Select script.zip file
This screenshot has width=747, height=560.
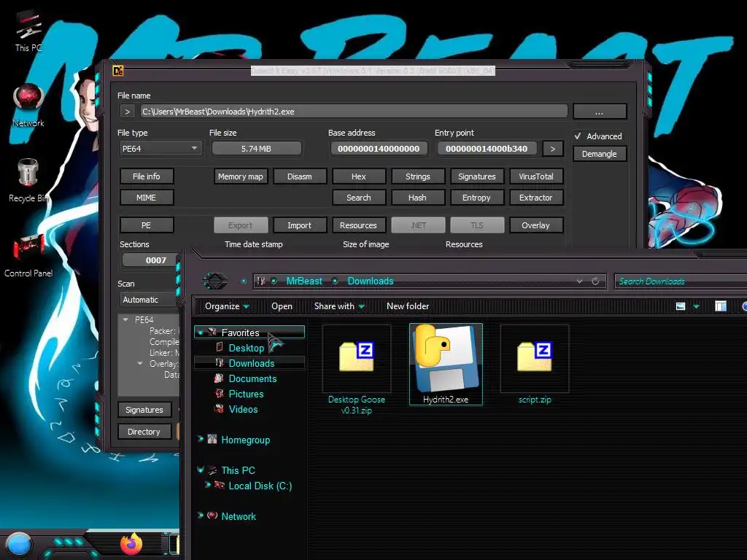point(535,365)
